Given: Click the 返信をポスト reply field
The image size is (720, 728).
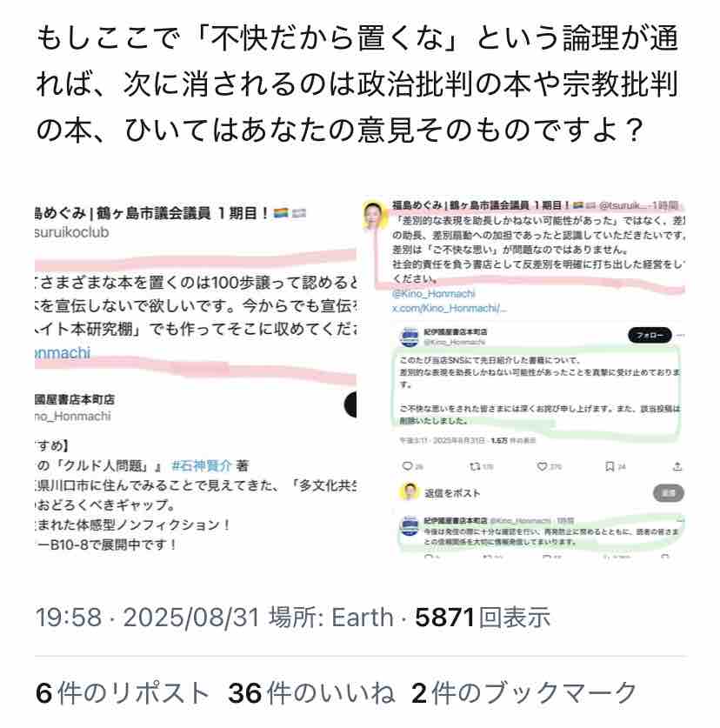Looking at the screenshot, I should click(x=534, y=493).
